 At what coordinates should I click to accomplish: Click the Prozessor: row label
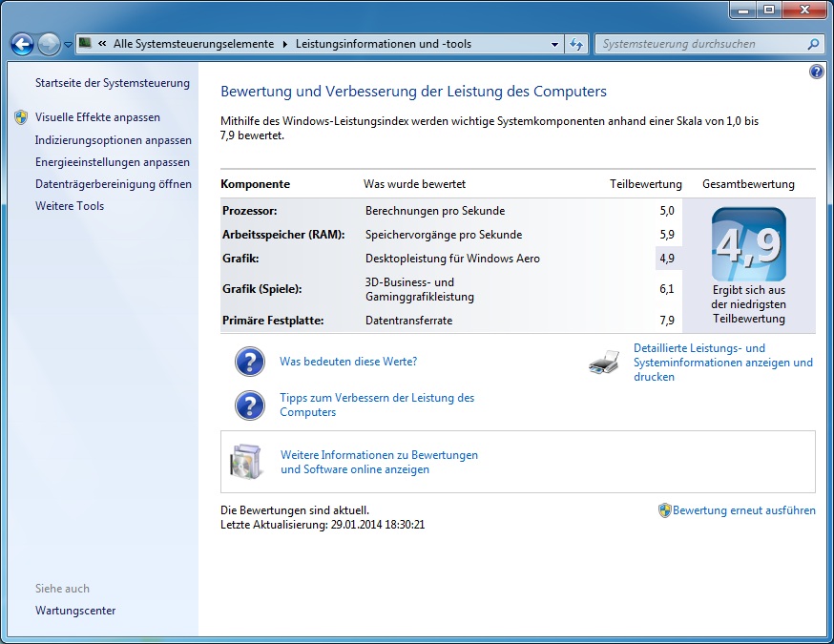pos(249,211)
